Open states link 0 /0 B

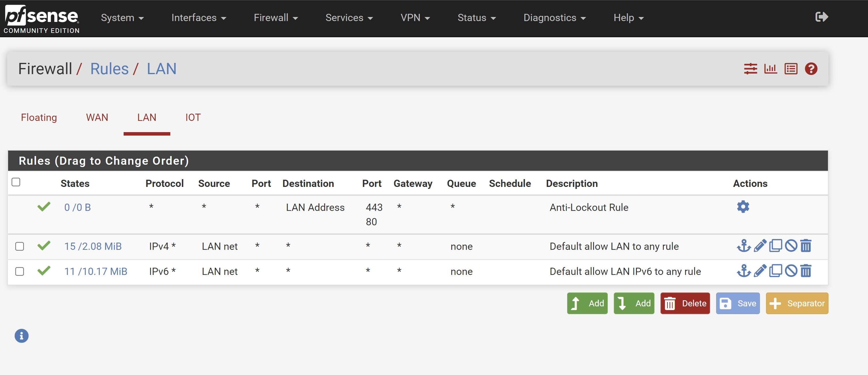pos(78,207)
